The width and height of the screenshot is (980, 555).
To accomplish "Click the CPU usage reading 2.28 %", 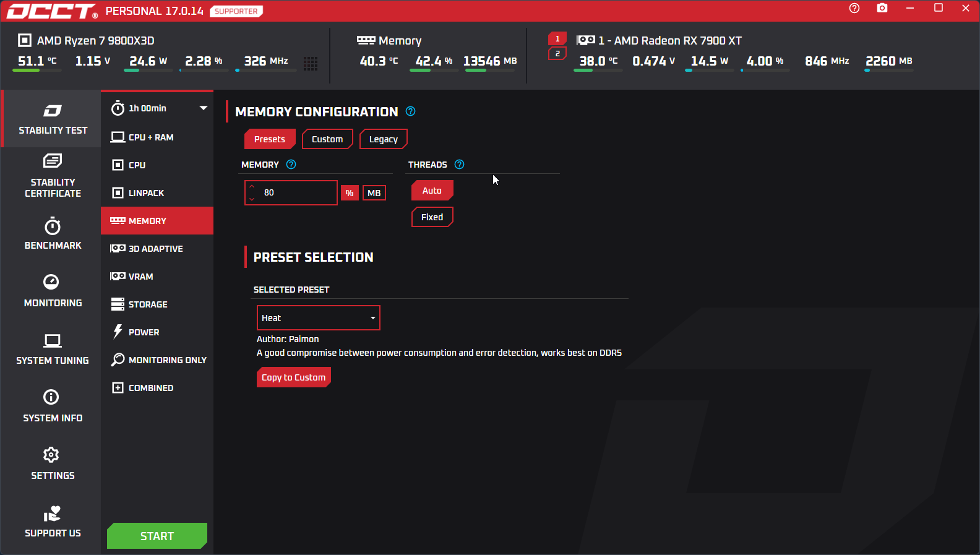I will [204, 61].
